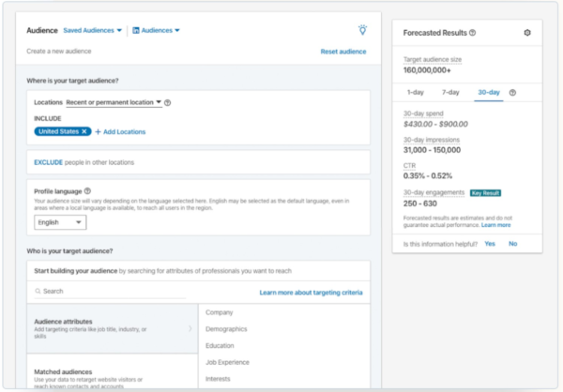Choose Interests attribute
This screenshot has width=563, height=392.
(x=218, y=379)
